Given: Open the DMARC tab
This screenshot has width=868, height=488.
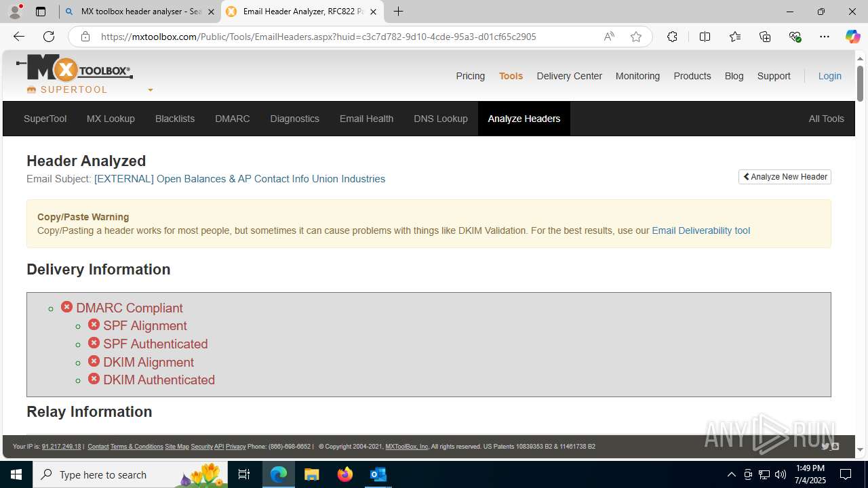Looking at the screenshot, I should click(233, 119).
